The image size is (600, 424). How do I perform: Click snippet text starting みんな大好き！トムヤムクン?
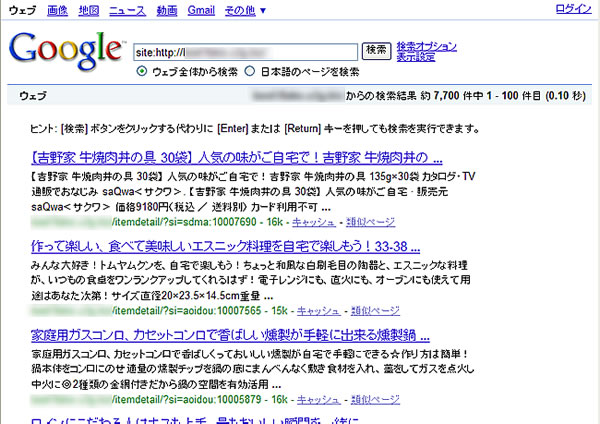coord(249,265)
